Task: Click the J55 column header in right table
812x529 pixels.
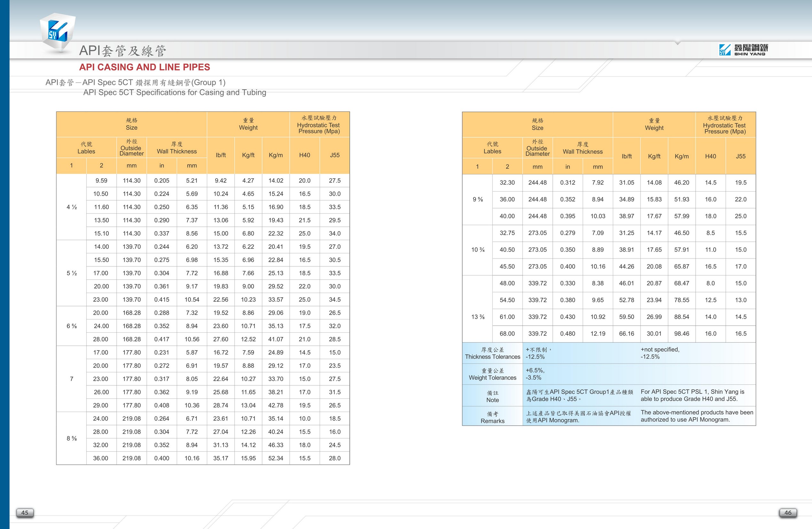Action: coord(740,156)
